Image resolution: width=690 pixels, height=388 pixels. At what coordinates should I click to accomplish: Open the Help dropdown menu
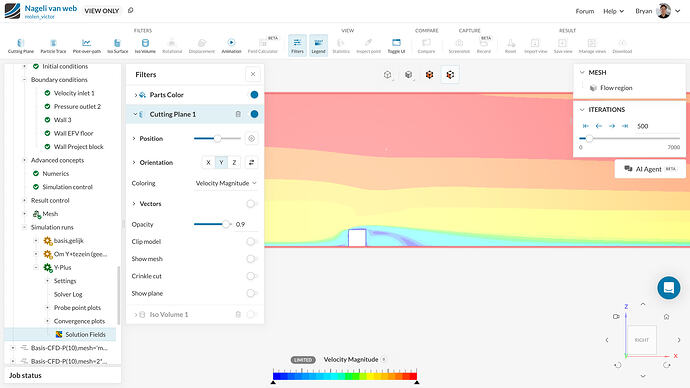click(x=613, y=11)
